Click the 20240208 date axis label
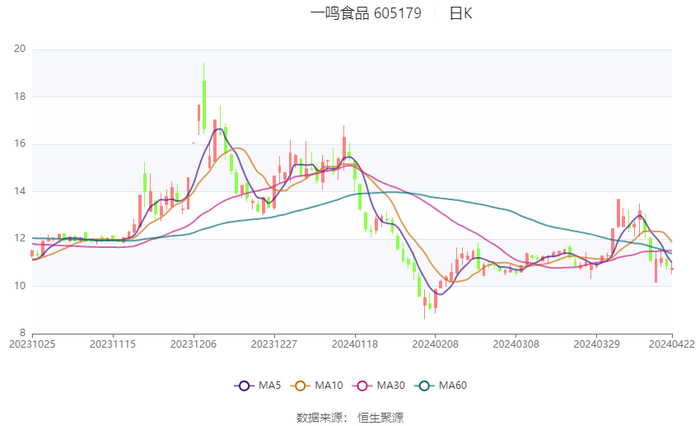 tap(435, 344)
